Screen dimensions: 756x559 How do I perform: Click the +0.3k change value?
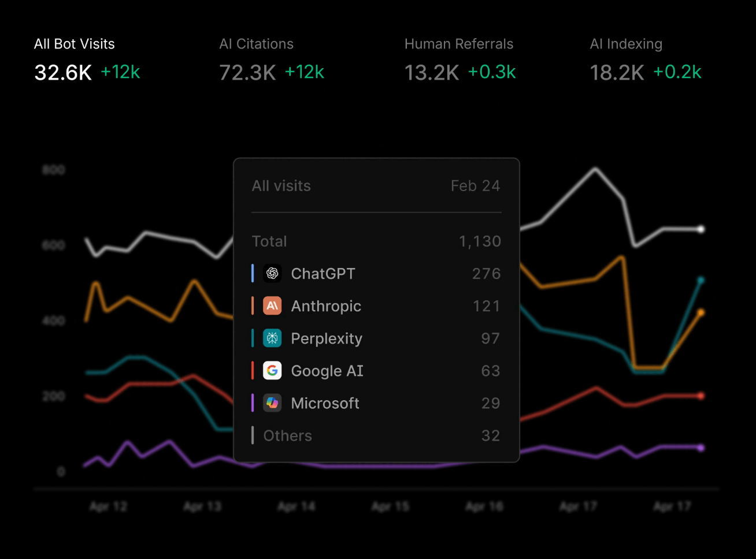click(x=492, y=72)
